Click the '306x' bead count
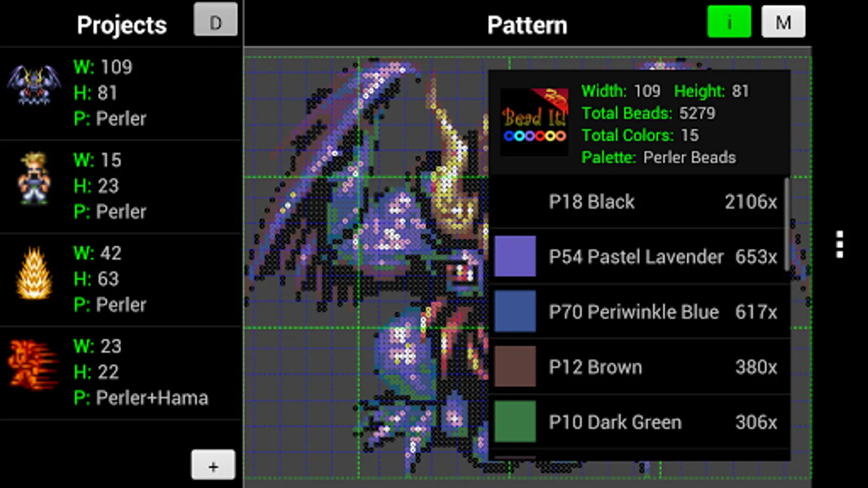This screenshot has height=488, width=868. tap(756, 422)
